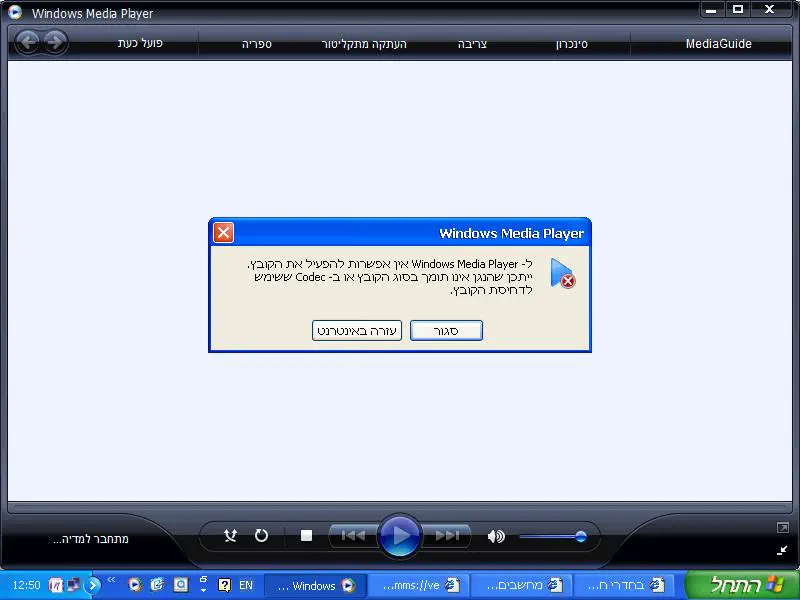The width and height of the screenshot is (800, 600).
Task: Mute the speaker volume icon
Action: [x=496, y=536]
